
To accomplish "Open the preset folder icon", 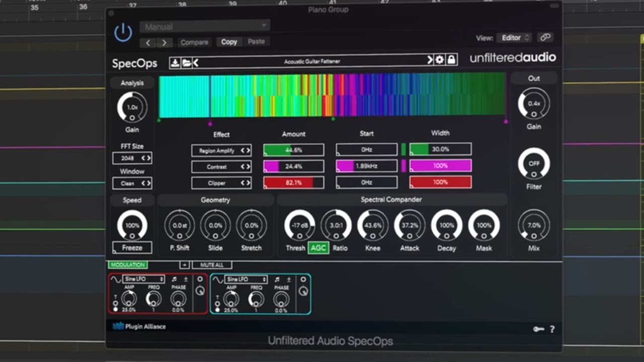I will coord(186,62).
